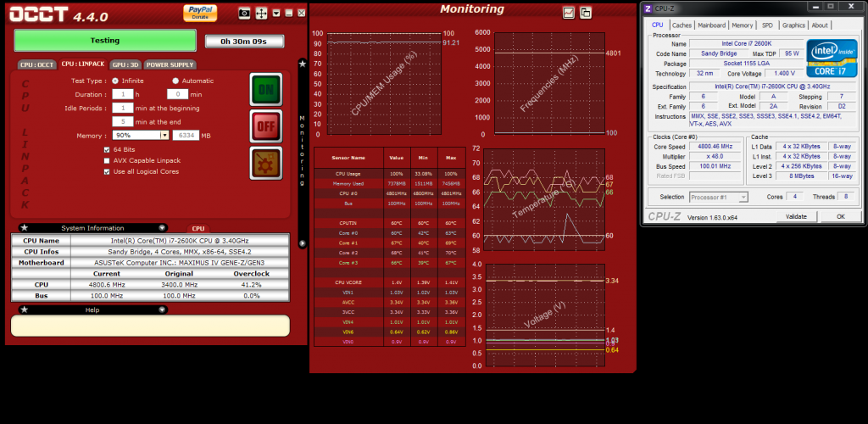The image size is (868, 424).
Task: Toggle Use all Logical Cores checkbox
Action: [x=108, y=171]
